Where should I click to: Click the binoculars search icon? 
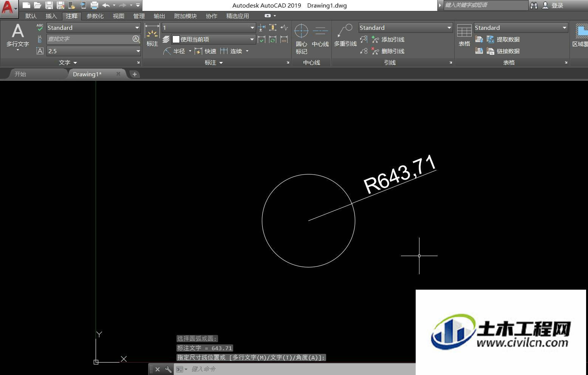534,5
